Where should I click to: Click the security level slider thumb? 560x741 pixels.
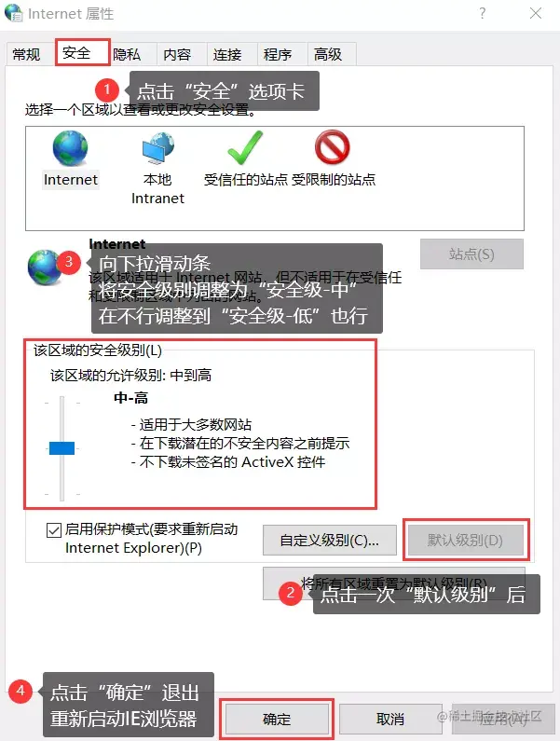coord(61,448)
